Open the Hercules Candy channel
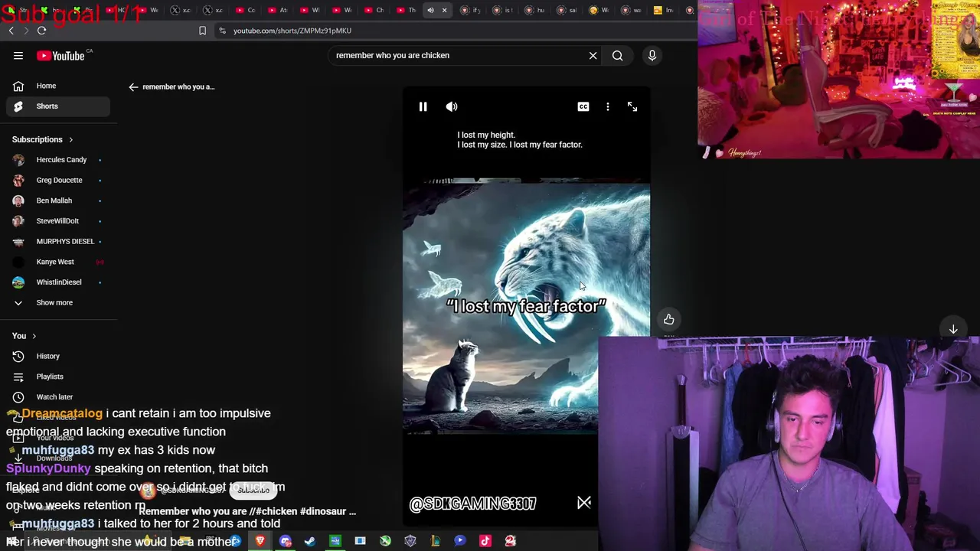The width and height of the screenshot is (980, 551). [58, 160]
